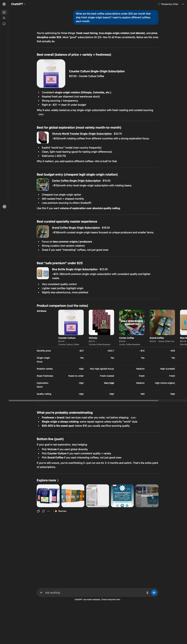The height and width of the screenshot is (644, 187).
Task: Click the plus attach icon in composer
Action: [x=41, y=592]
